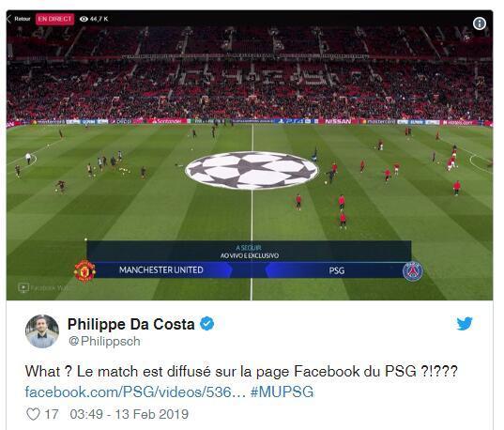Click the MANCHESTER UNITED team label
The width and height of the screenshot is (504, 430).
[161, 269]
